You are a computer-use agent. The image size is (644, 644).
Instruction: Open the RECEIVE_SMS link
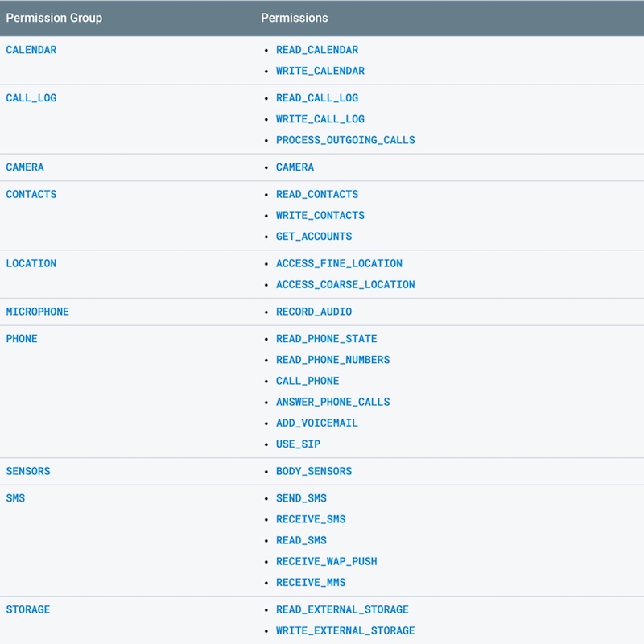tap(311, 519)
